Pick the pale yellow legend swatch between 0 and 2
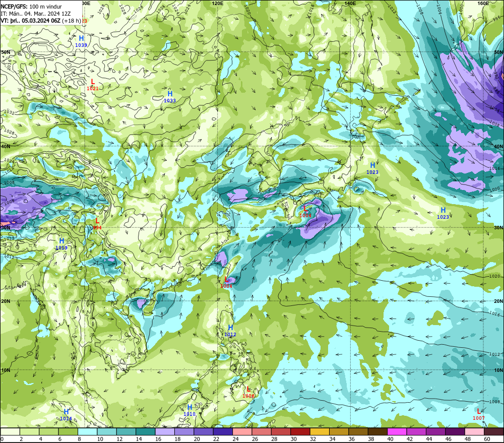This screenshot has width=504, height=443. pyautogui.click(x=10, y=431)
